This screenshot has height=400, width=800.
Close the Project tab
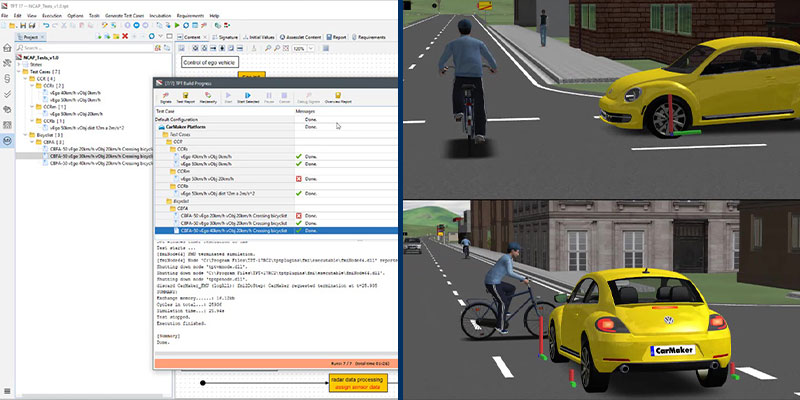click(43, 37)
